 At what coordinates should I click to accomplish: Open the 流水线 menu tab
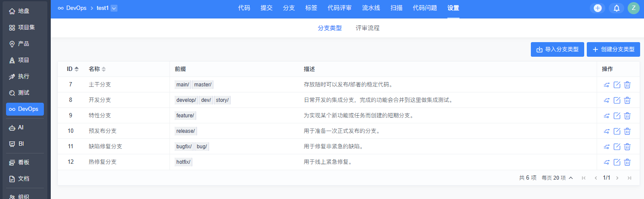[370, 8]
